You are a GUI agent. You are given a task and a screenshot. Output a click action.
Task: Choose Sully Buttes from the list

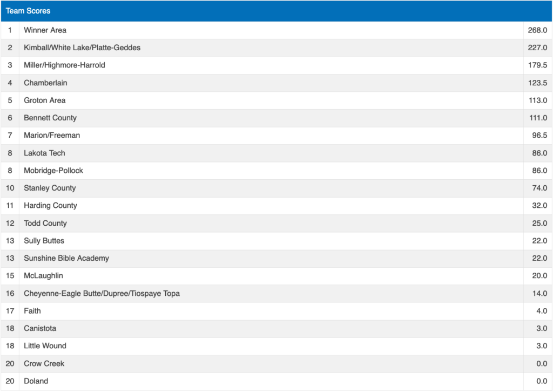[44, 241]
